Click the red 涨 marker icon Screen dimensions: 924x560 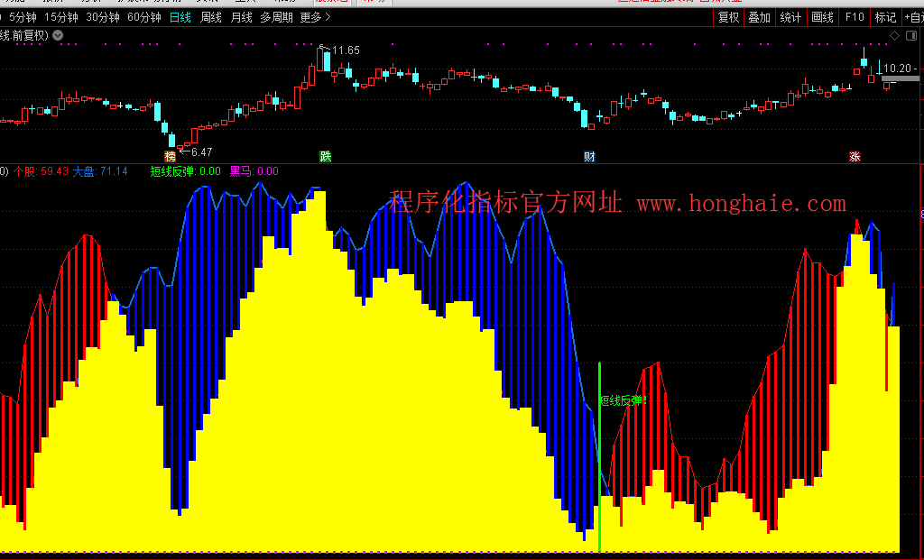(855, 156)
